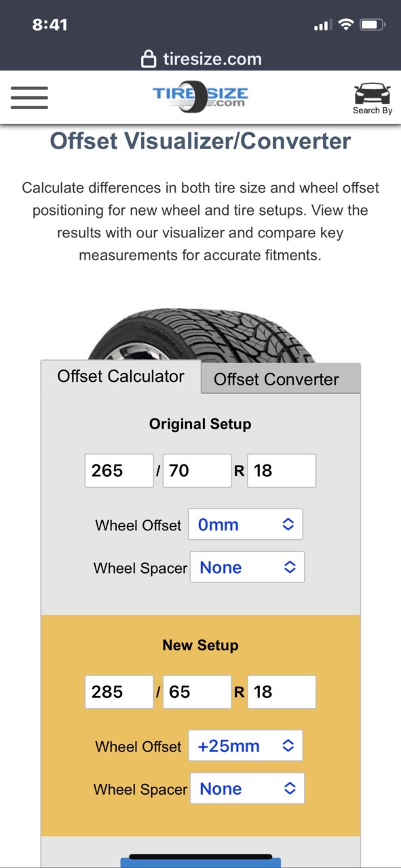Click new tire width field 285
The height and width of the screenshot is (868, 401).
(119, 692)
